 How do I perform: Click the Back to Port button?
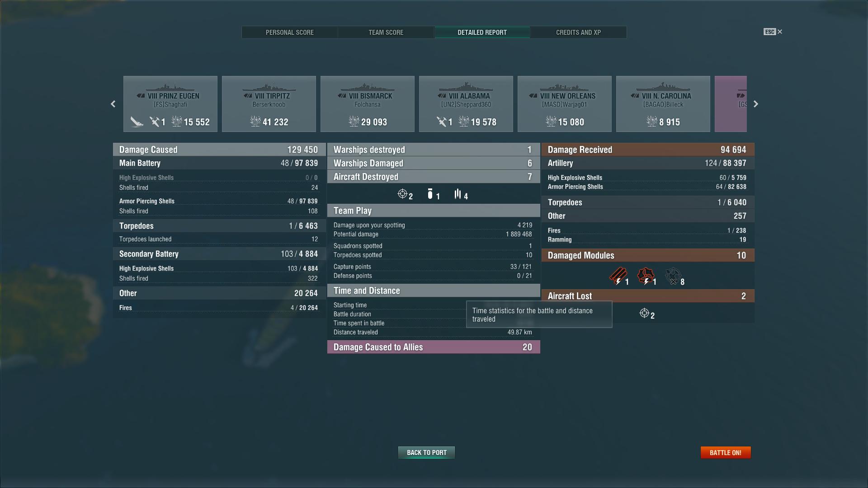pyautogui.click(x=426, y=452)
